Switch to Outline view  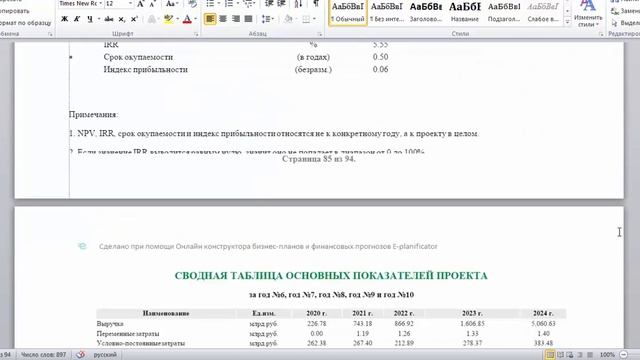point(580,355)
